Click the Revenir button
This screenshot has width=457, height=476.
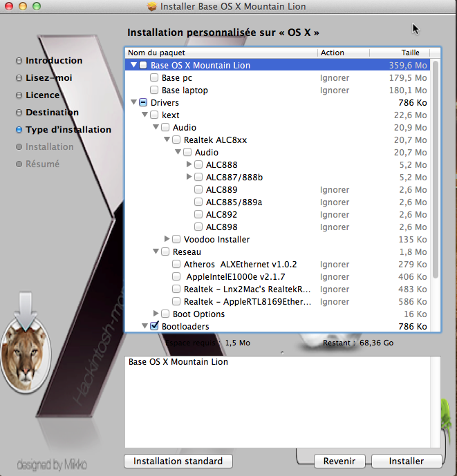pyautogui.click(x=339, y=461)
